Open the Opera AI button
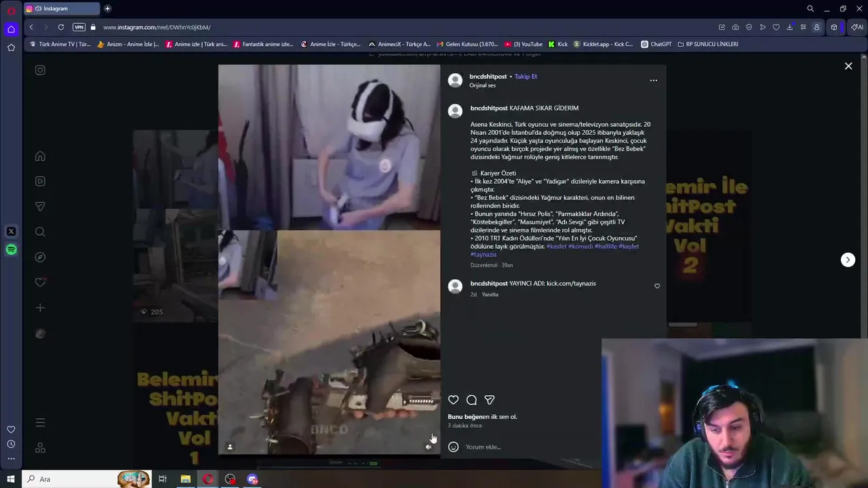Image resolution: width=868 pixels, height=488 pixels. click(x=857, y=27)
